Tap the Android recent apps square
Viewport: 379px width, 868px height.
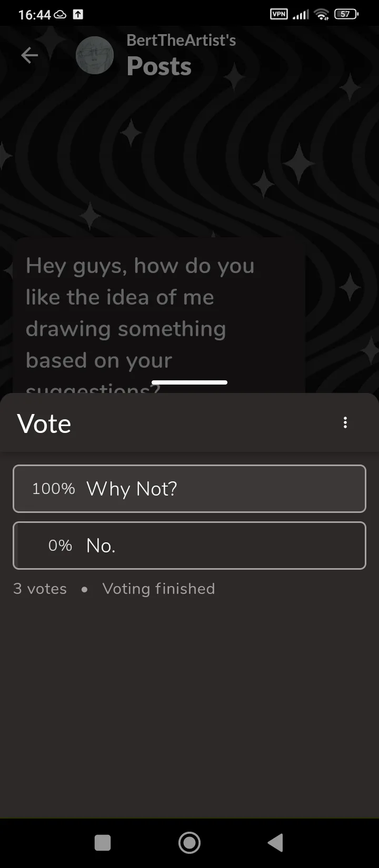click(x=103, y=843)
